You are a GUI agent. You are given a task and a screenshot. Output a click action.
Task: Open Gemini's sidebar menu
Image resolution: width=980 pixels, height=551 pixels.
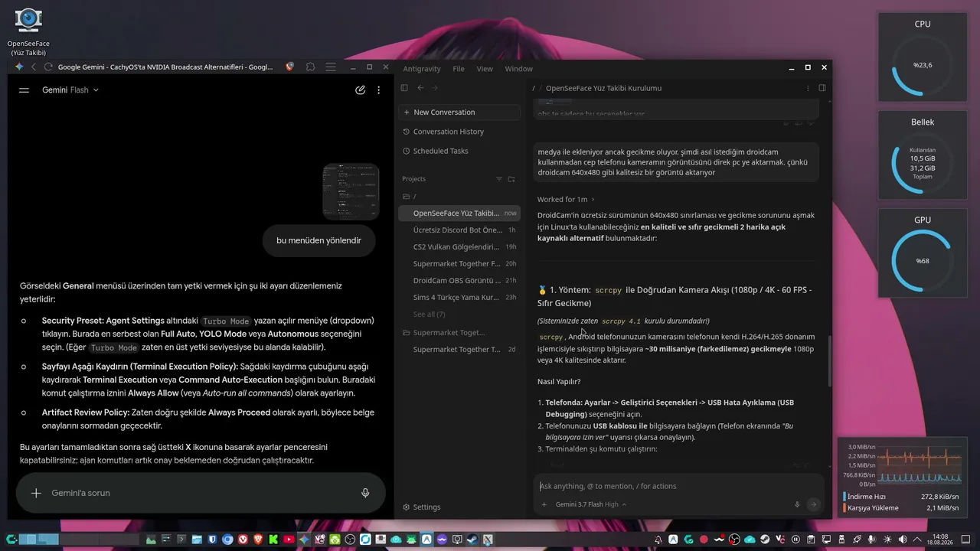pos(24,90)
